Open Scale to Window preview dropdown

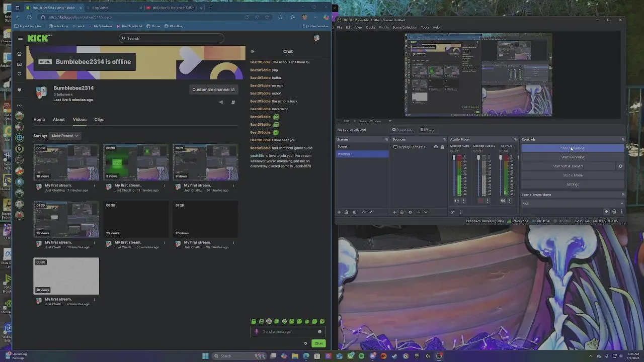(x=375, y=121)
